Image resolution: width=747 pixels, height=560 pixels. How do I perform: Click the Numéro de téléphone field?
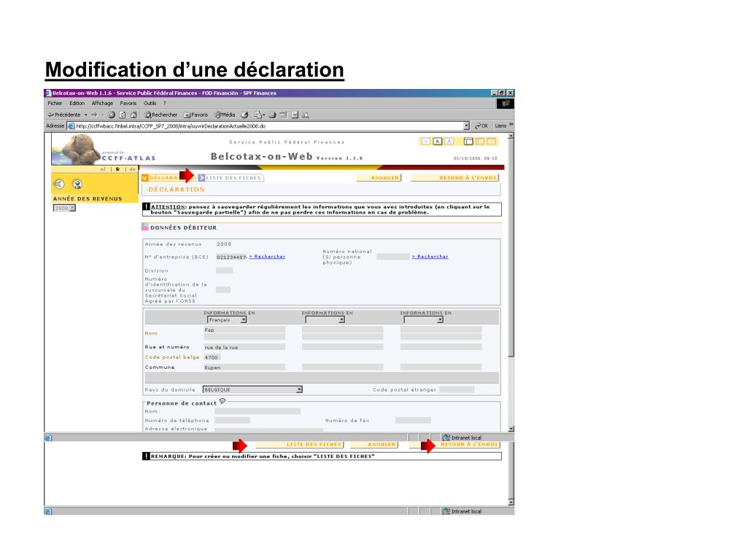point(232,421)
